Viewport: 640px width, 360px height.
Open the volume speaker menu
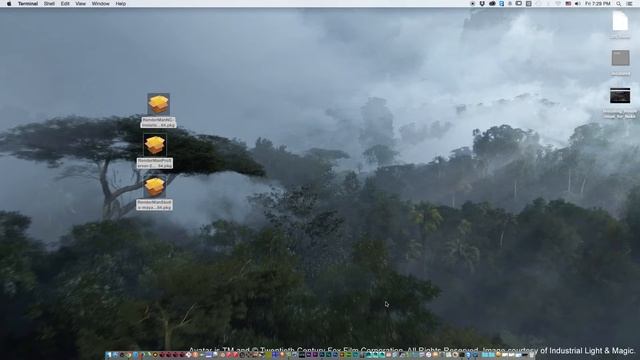[x=578, y=4]
